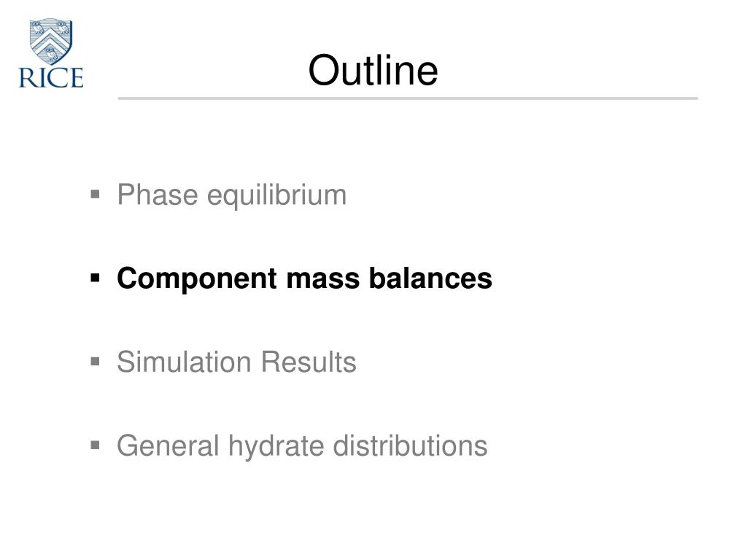
Task: Select the bullet marker beside Simulation Results
Action: (96, 362)
